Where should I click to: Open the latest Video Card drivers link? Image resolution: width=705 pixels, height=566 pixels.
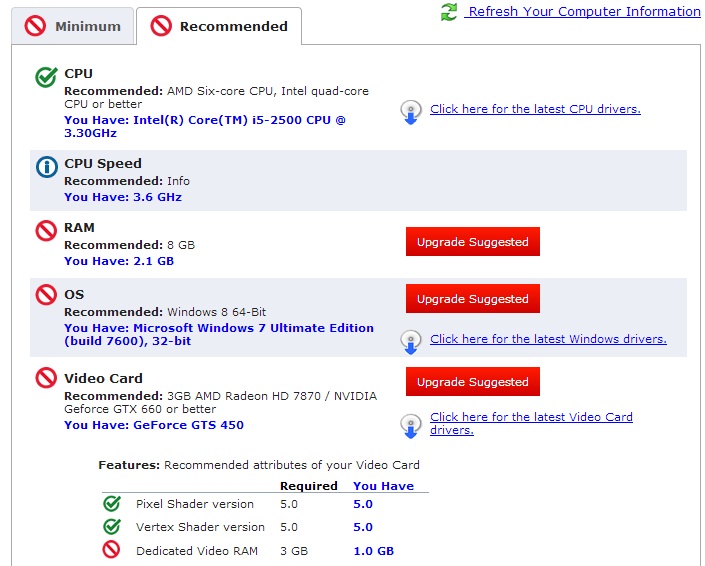tap(531, 423)
